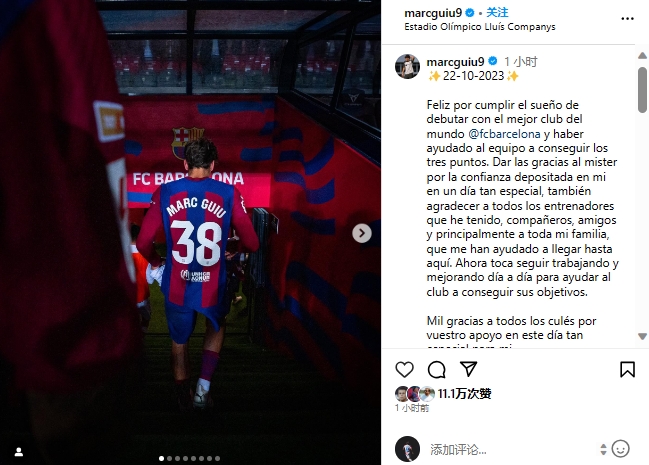The image size is (649, 465).
Task: View the 11.1万次赞 likes list
Action: 464,394
